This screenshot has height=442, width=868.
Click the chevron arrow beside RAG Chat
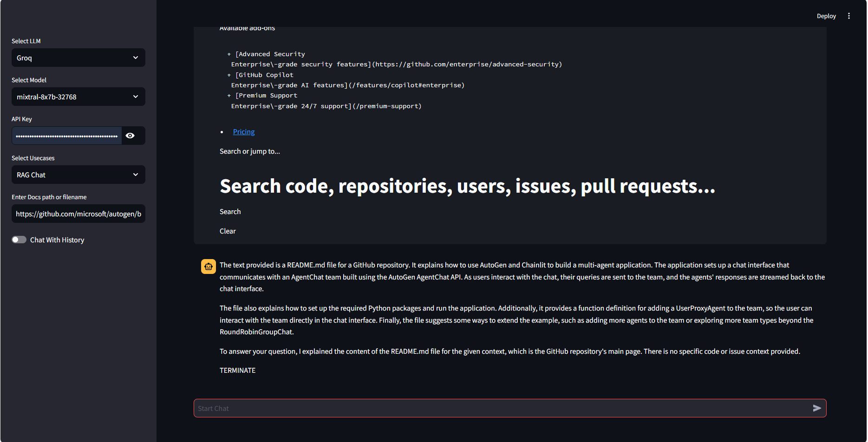136,175
